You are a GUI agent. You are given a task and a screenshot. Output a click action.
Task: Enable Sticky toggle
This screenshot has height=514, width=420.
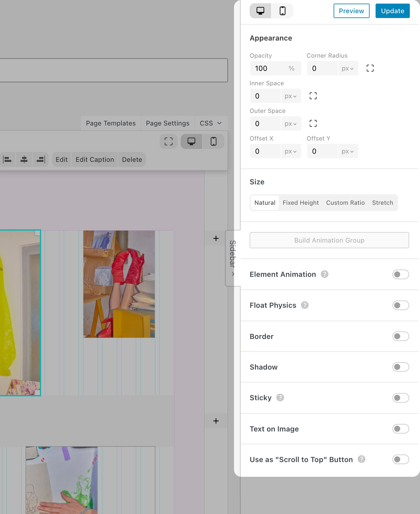(x=400, y=398)
